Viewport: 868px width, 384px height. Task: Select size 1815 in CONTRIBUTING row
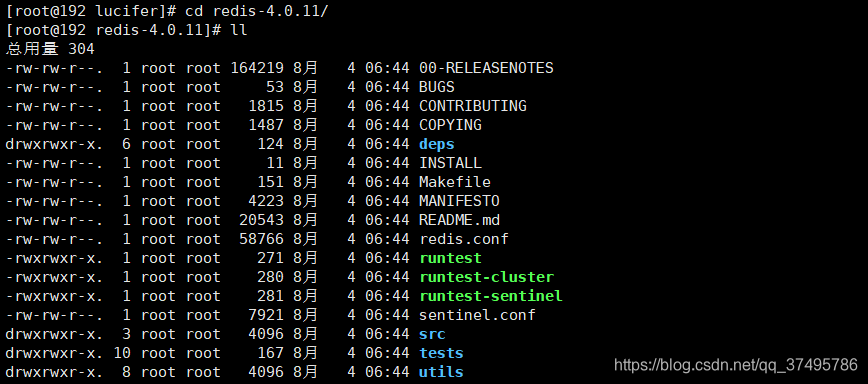(266, 106)
